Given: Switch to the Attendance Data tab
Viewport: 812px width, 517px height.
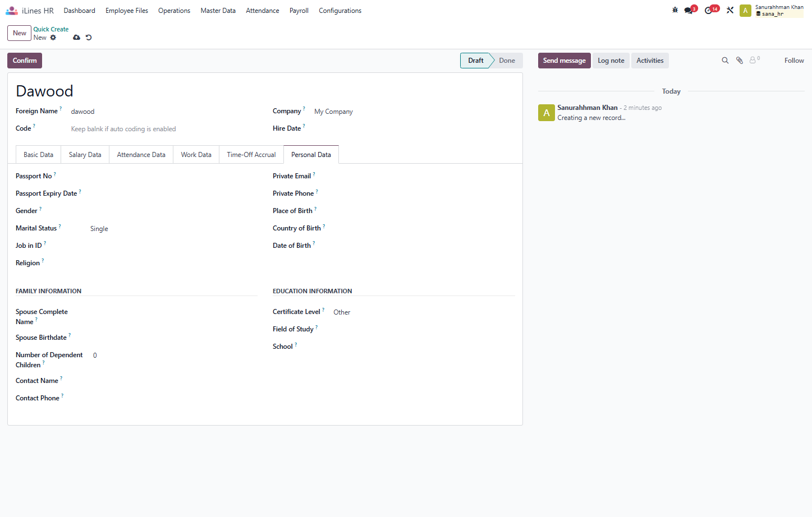Looking at the screenshot, I should tap(141, 155).
